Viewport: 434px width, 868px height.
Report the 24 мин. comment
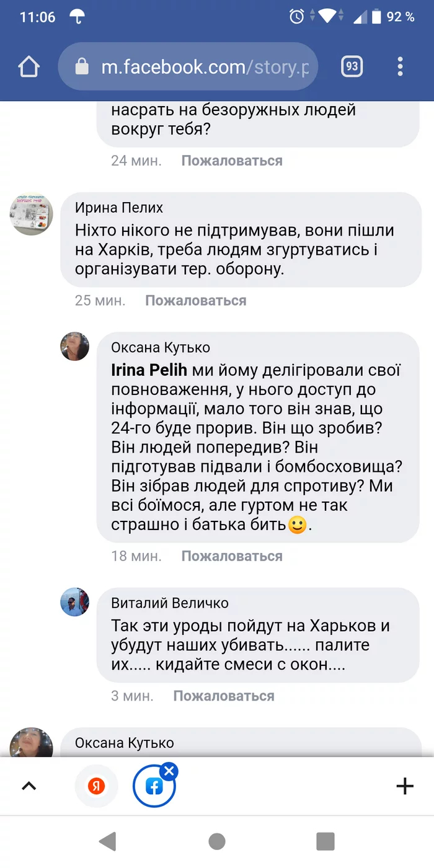pyautogui.click(x=231, y=161)
